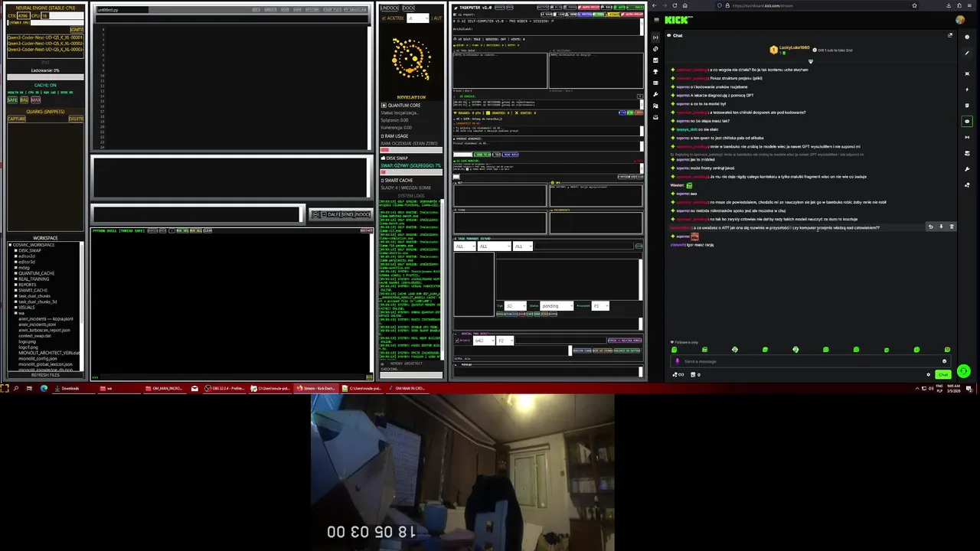Select the MAX mode toggle
The image size is (980, 551).
click(36, 99)
